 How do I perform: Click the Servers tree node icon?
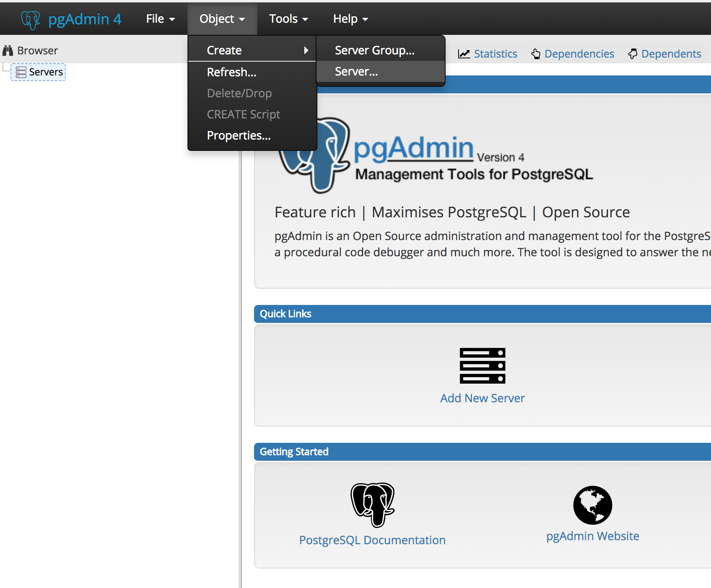pos(21,72)
